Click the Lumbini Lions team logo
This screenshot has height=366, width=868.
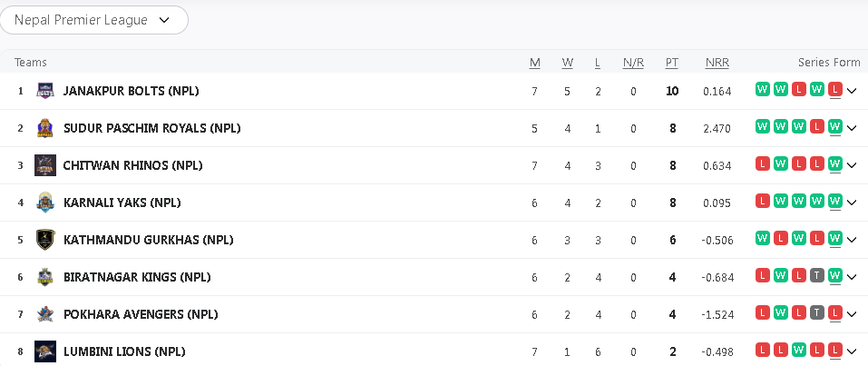(45, 351)
